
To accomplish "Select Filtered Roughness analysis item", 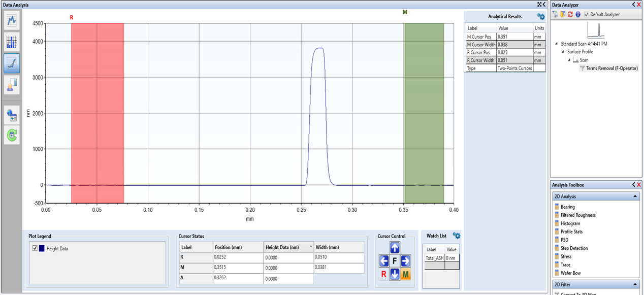I will pos(578,215).
